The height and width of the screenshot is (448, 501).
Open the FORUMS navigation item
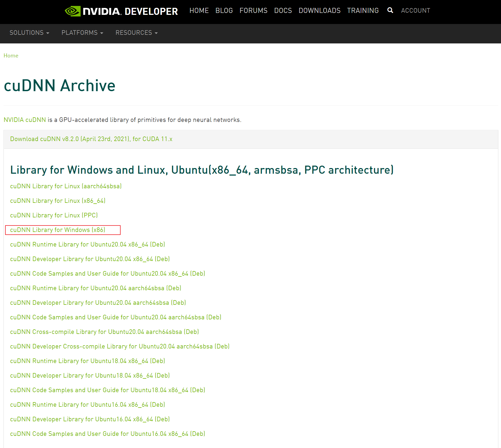(x=253, y=11)
